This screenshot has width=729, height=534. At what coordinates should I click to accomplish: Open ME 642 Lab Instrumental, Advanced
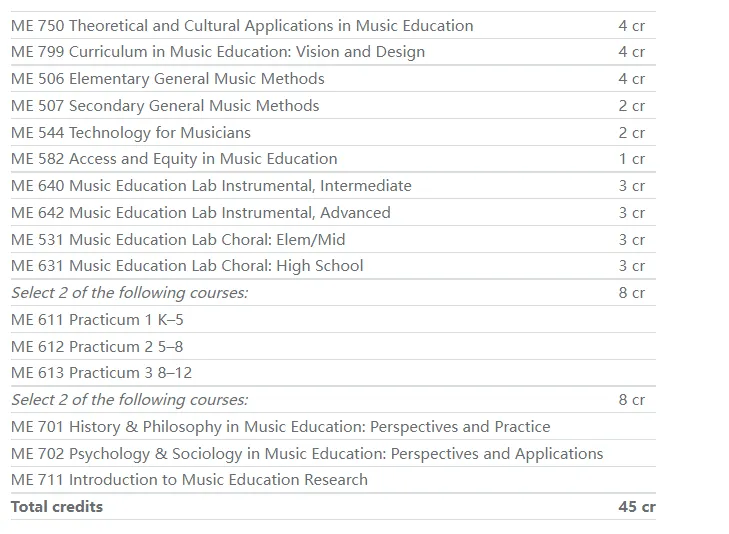200,213
